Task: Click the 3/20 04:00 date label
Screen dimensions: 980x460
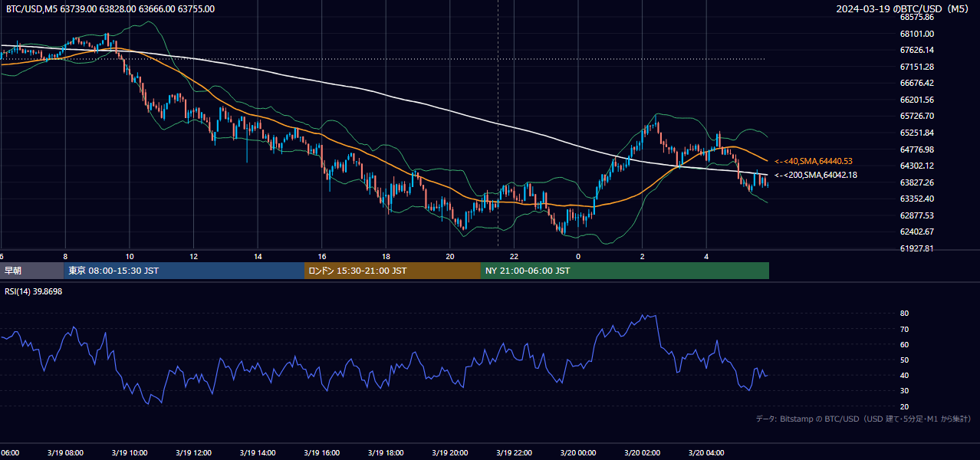Action: point(706,452)
